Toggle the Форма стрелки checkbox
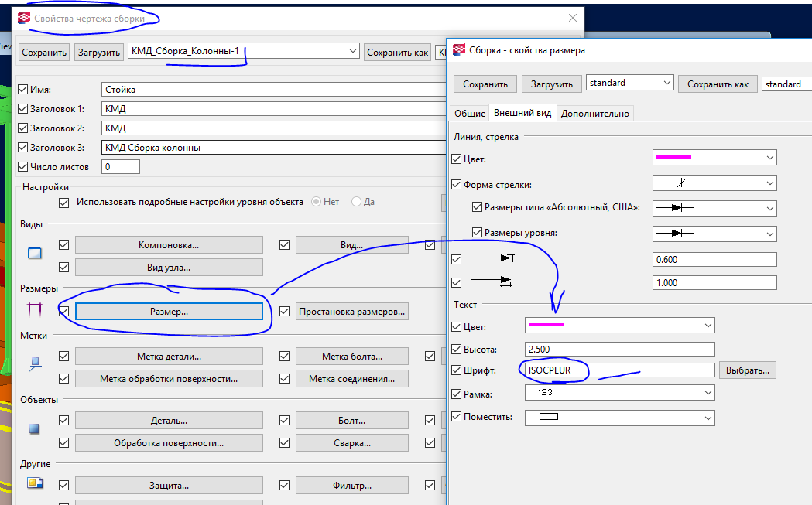The width and height of the screenshot is (812, 505). pos(457,184)
